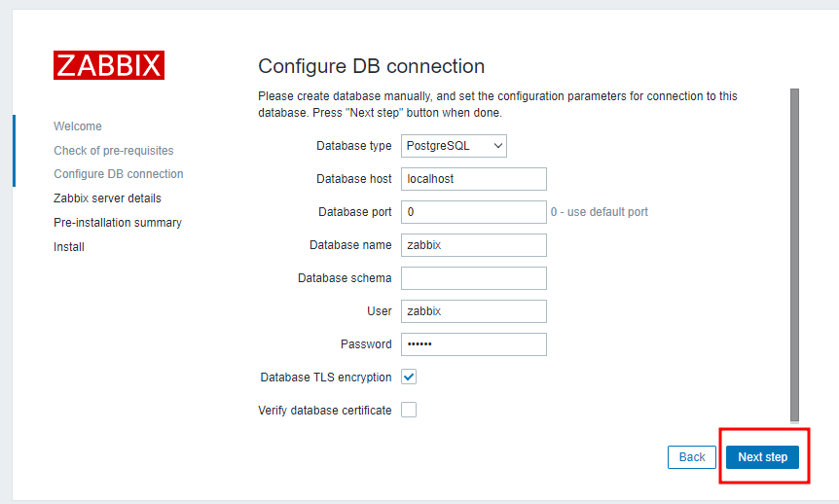Click the Next step button
This screenshot has width=839, height=504.
(x=762, y=457)
